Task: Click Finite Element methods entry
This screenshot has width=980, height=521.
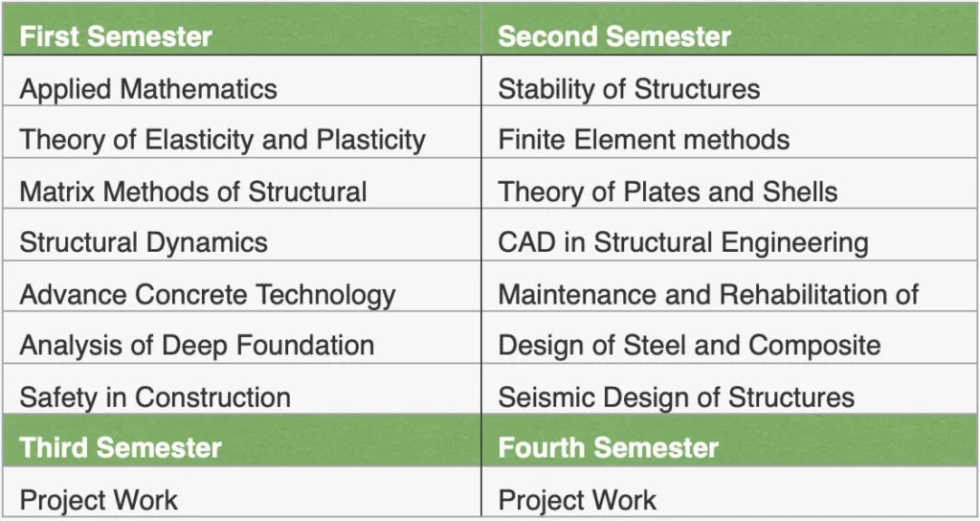Action: click(x=644, y=140)
